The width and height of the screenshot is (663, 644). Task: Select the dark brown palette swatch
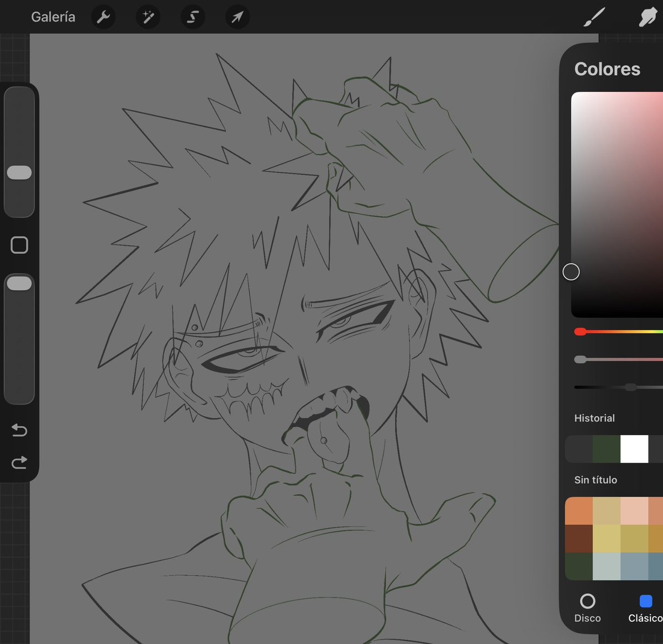(x=578, y=538)
